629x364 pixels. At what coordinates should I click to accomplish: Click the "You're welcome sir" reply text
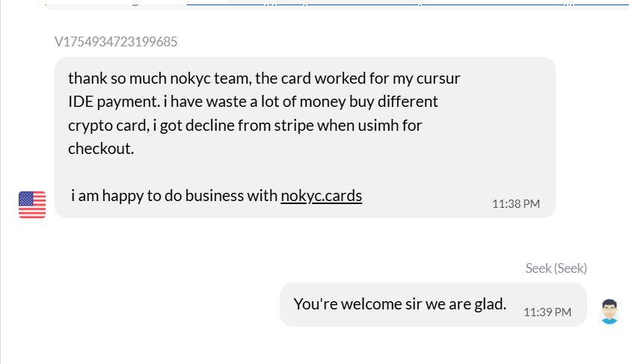click(400, 304)
